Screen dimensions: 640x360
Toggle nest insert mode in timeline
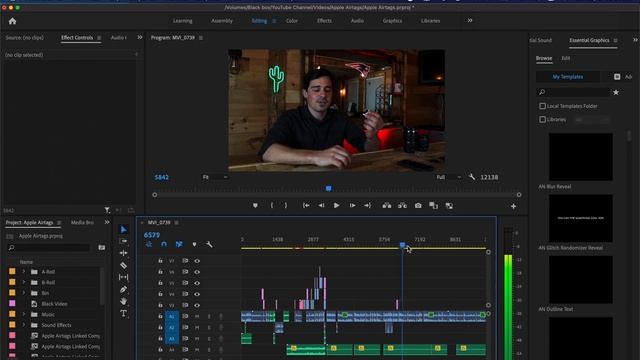149,244
